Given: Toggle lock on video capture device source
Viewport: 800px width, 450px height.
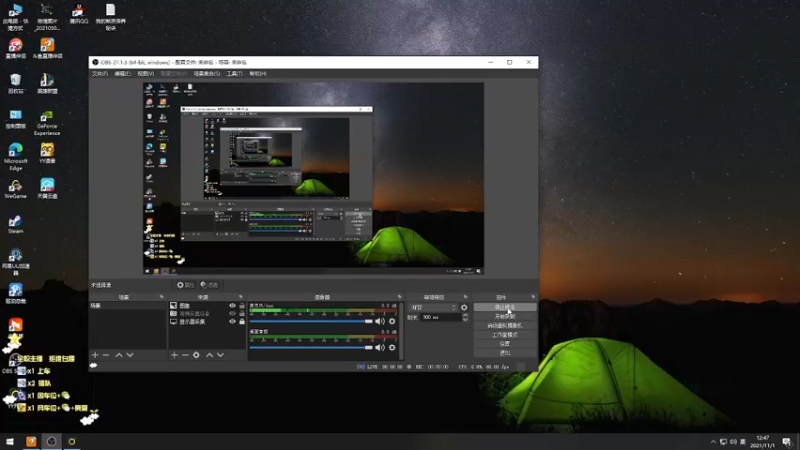Looking at the screenshot, I should pyautogui.click(x=242, y=314).
